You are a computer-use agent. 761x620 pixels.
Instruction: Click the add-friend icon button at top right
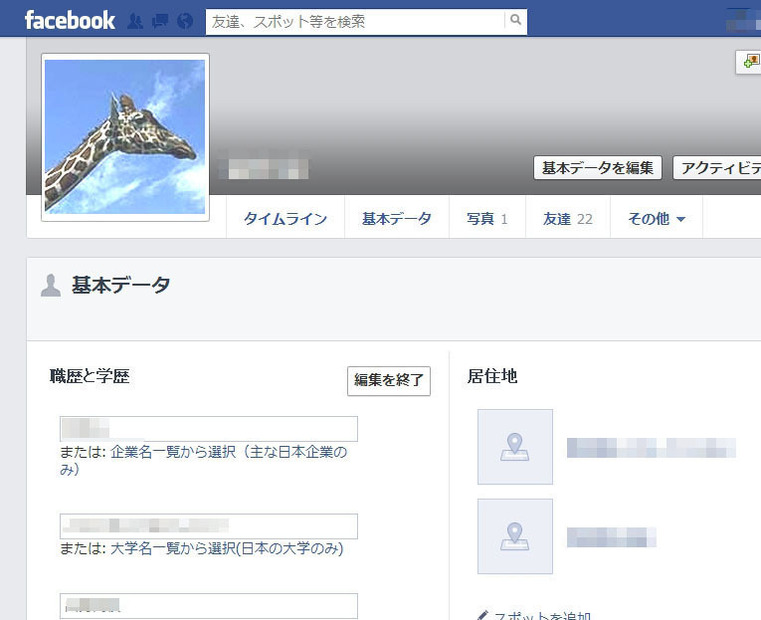coord(749,62)
